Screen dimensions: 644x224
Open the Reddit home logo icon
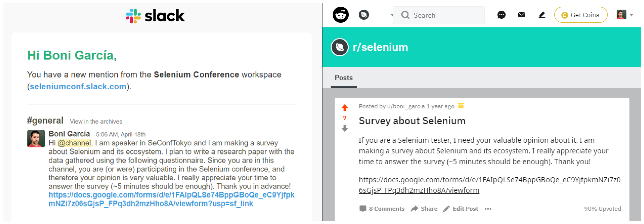[x=341, y=15]
